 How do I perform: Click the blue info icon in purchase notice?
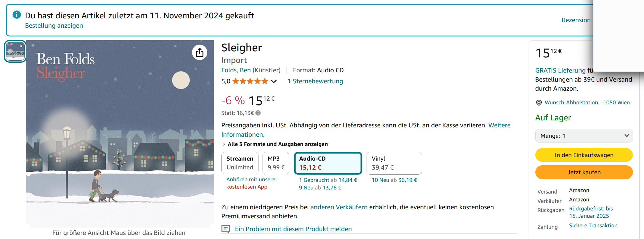click(17, 15)
